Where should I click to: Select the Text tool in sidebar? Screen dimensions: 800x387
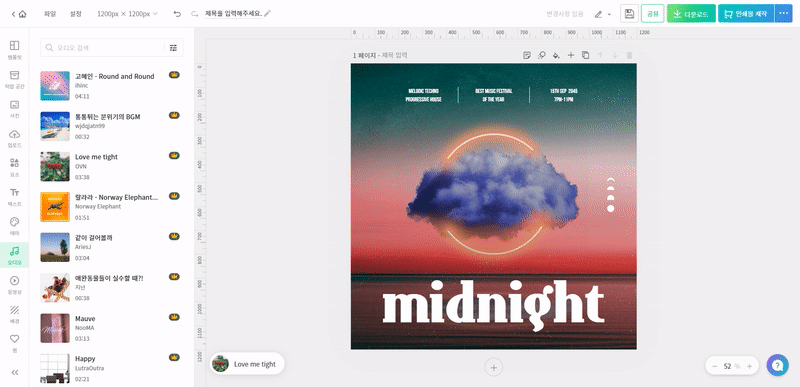tap(14, 196)
